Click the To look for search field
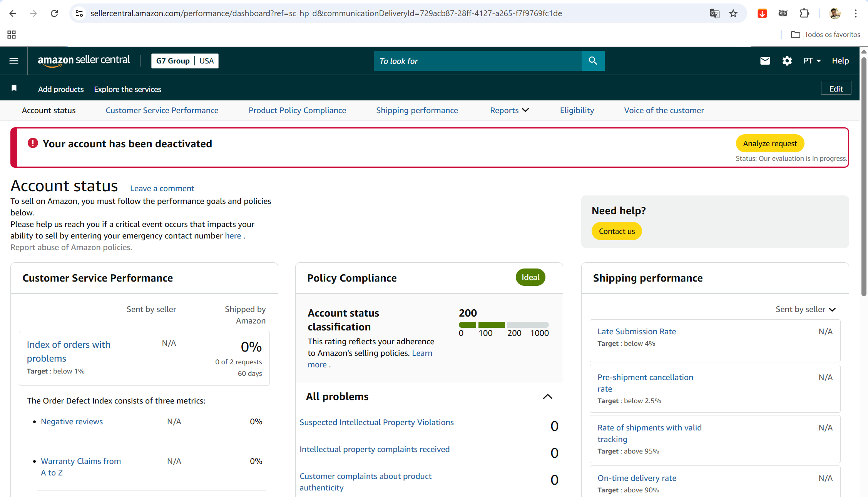This screenshot has height=497, width=868. click(477, 61)
